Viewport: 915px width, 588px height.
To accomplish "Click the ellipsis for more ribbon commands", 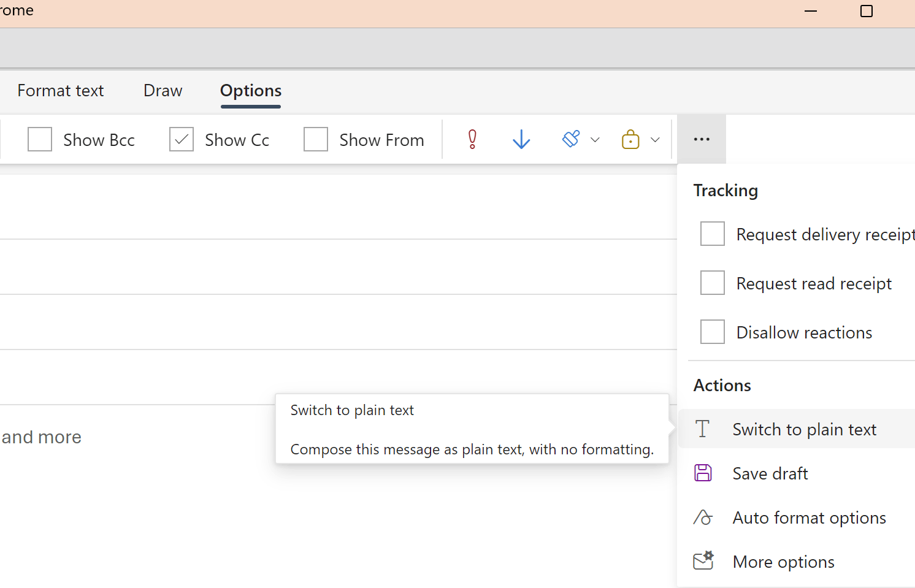I will tap(701, 139).
